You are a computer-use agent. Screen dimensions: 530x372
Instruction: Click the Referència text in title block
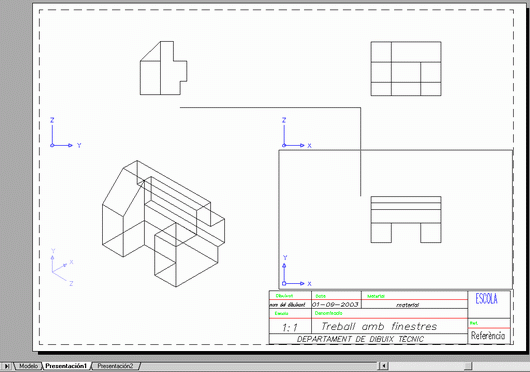(488, 336)
